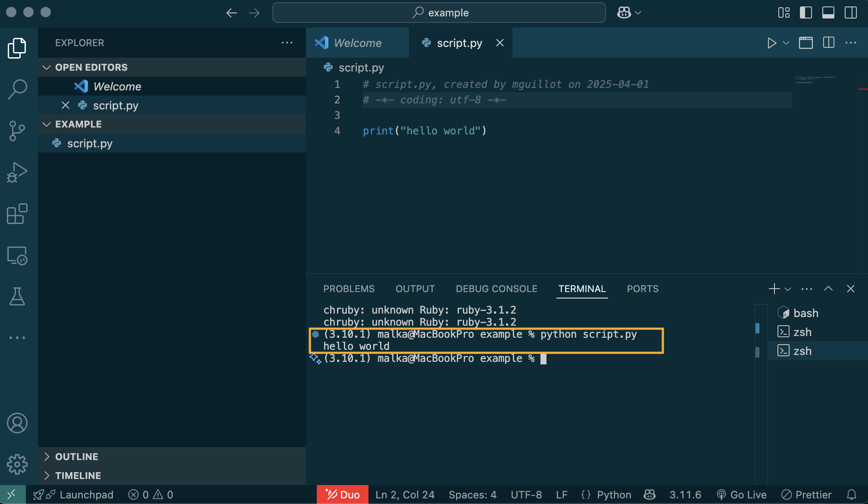Toggle the secondary side bar visibility
The width and height of the screenshot is (868, 504).
(850, 12)
